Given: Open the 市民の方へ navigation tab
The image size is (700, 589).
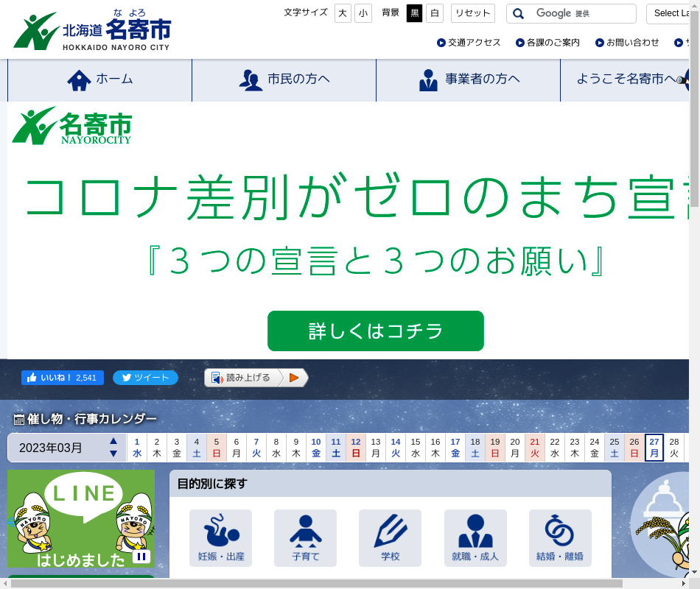Looking at the screenshot, I should click(284, 80).
